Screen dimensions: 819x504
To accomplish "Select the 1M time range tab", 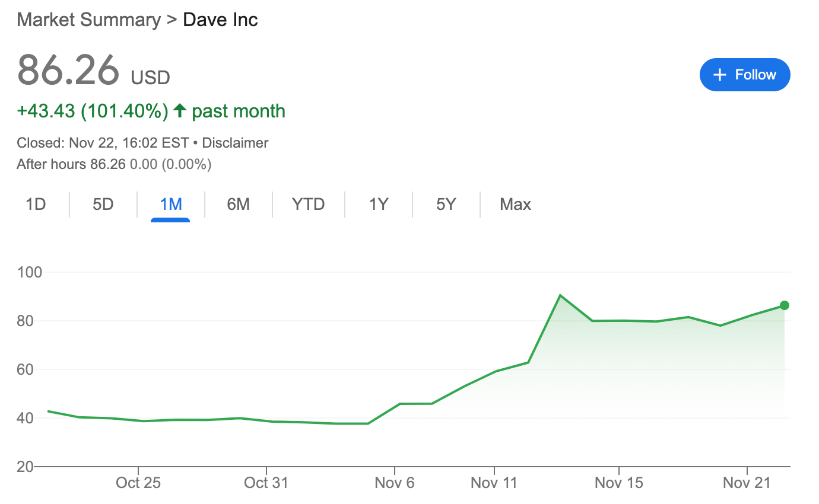I will (170, 205).
